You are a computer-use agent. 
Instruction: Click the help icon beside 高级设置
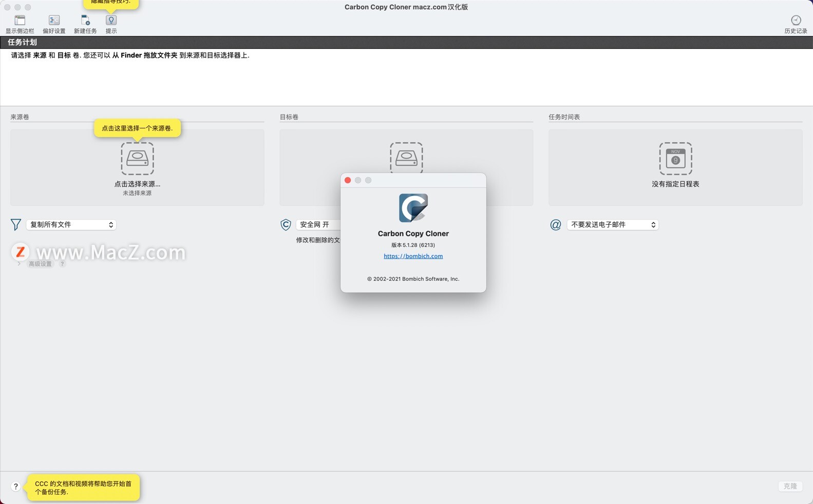click(x=62, y=264)
